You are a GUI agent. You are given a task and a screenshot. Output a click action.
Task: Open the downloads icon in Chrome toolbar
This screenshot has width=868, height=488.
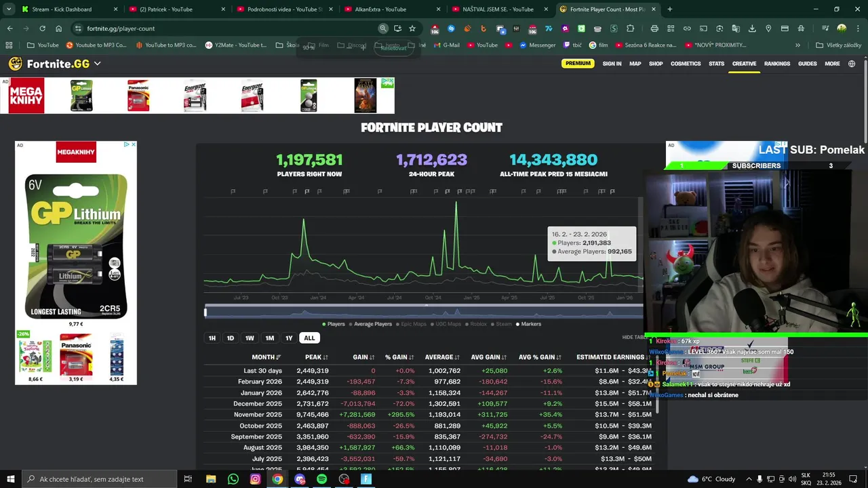click(x=752, y=28)
